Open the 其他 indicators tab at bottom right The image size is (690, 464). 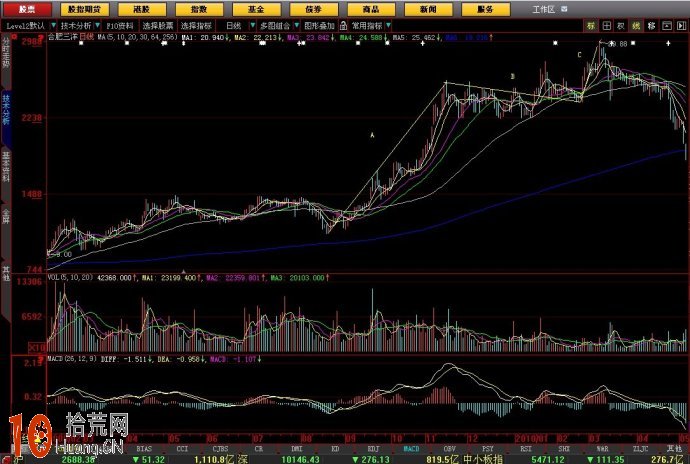[x=673, y=449]
